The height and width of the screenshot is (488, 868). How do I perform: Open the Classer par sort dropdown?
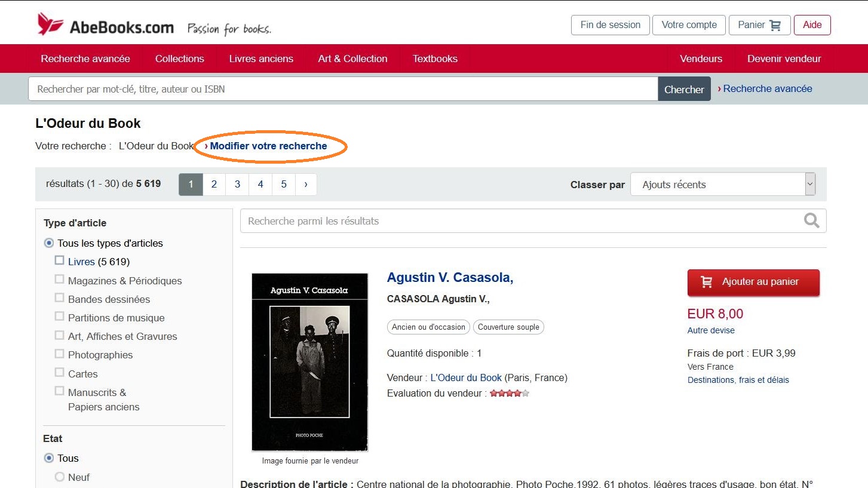coord(723,185)
